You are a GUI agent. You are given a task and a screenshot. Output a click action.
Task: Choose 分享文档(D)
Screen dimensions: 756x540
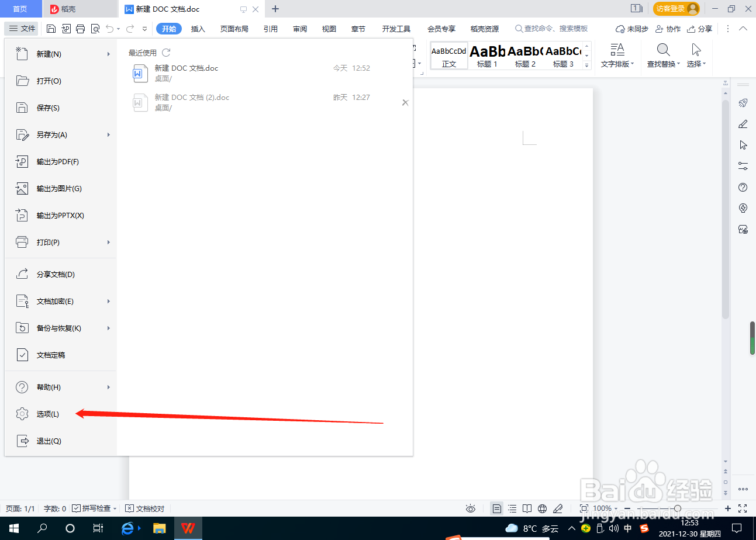[x=61, y=275]
